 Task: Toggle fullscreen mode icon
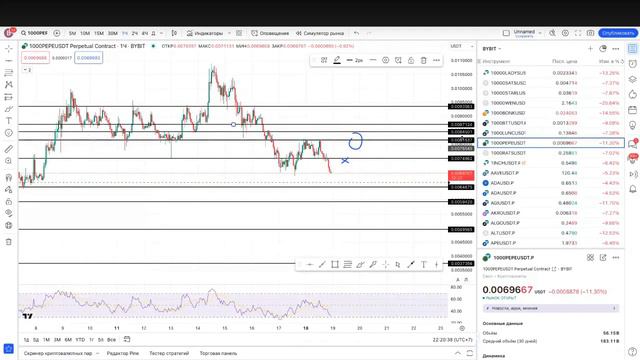578,33
